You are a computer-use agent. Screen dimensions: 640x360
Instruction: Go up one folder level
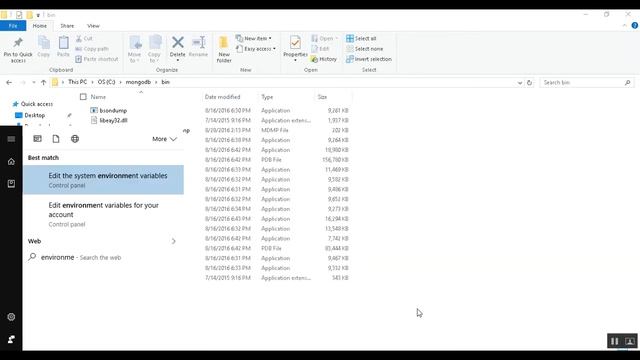43,82
